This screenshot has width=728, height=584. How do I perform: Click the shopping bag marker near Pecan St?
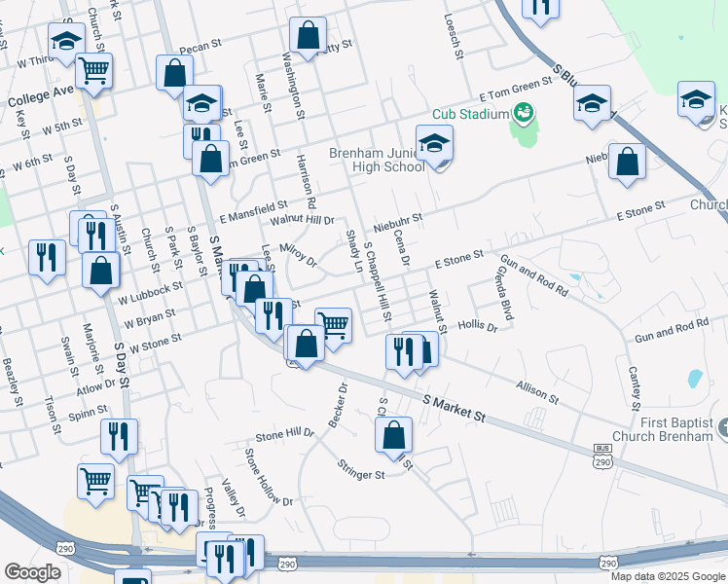pyautogui.click(x=174, y=75)
